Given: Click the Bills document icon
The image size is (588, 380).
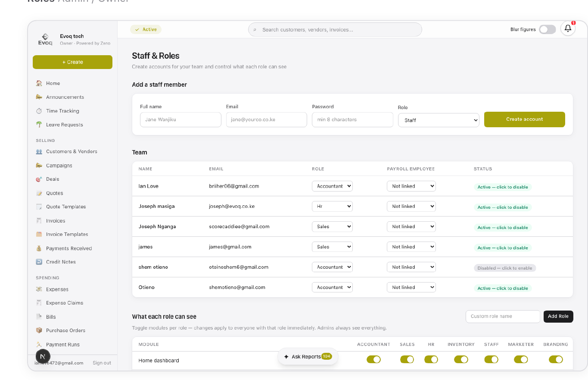Looking at the screenshot, I should click(x=39, y=317).
